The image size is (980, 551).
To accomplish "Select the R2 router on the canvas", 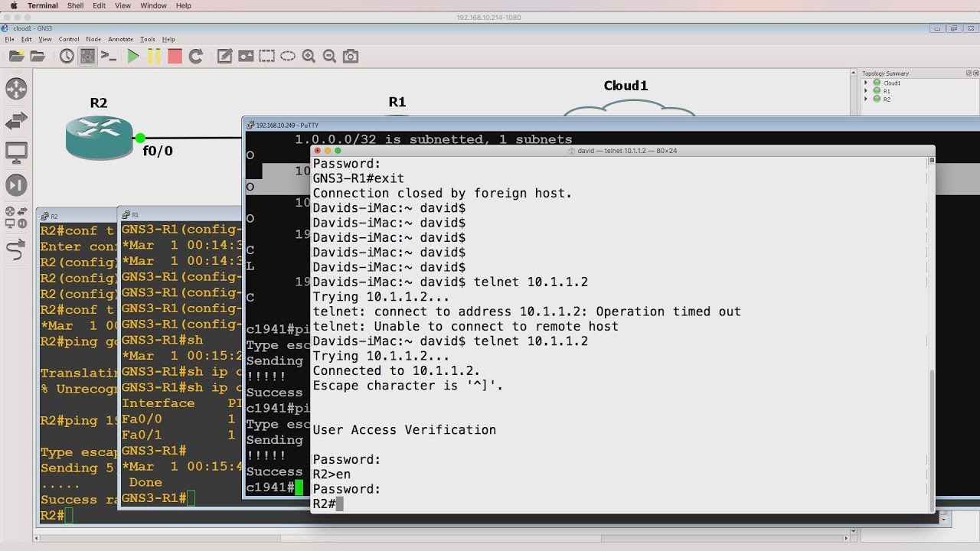I will [x=99, y=136].
